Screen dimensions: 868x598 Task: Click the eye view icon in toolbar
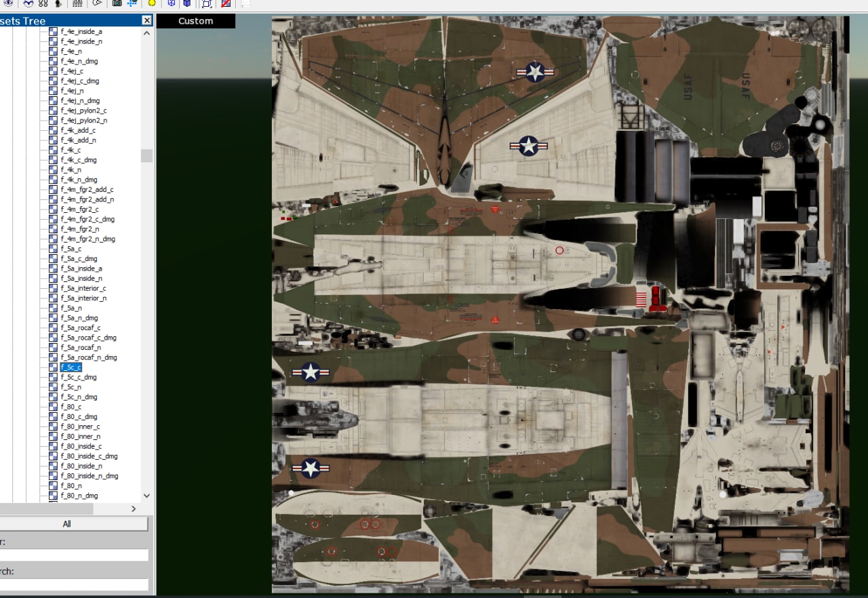8,3
